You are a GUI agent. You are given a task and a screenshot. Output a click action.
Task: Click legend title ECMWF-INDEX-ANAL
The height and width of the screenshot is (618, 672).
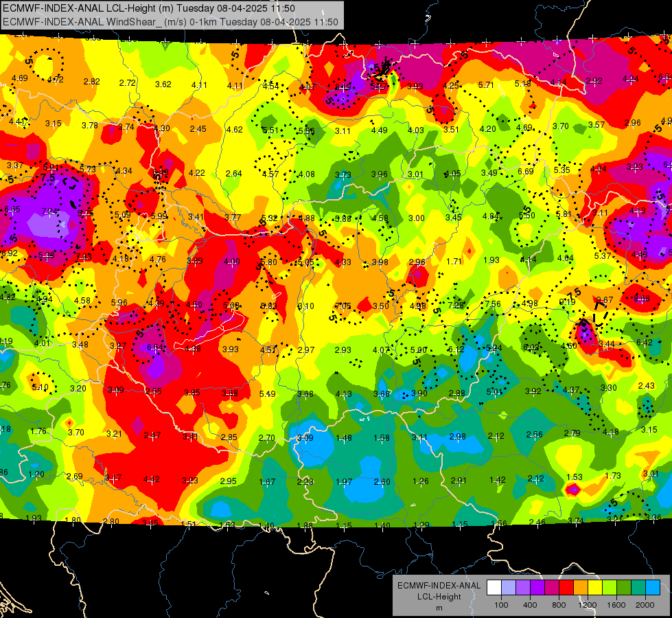point(439,586)
